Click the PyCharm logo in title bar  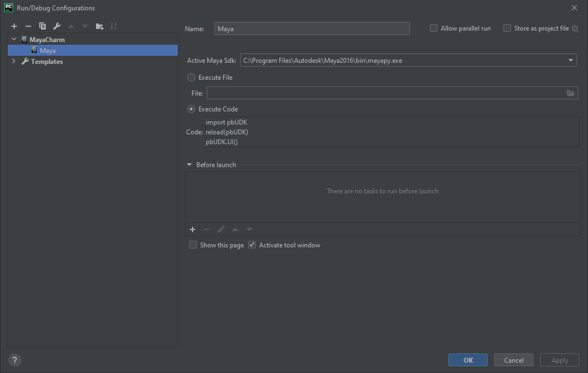coord(9,8)
